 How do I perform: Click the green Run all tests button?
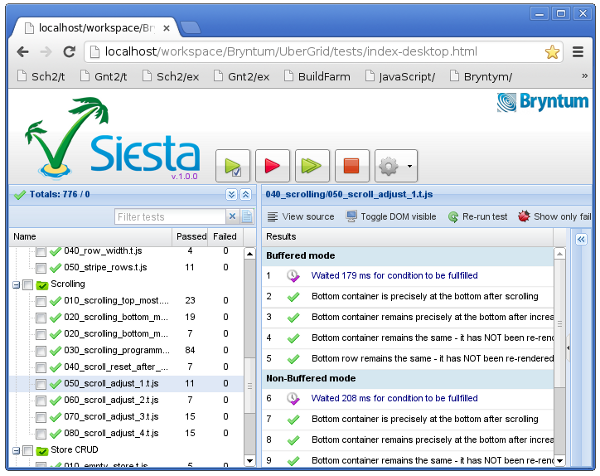312,165
